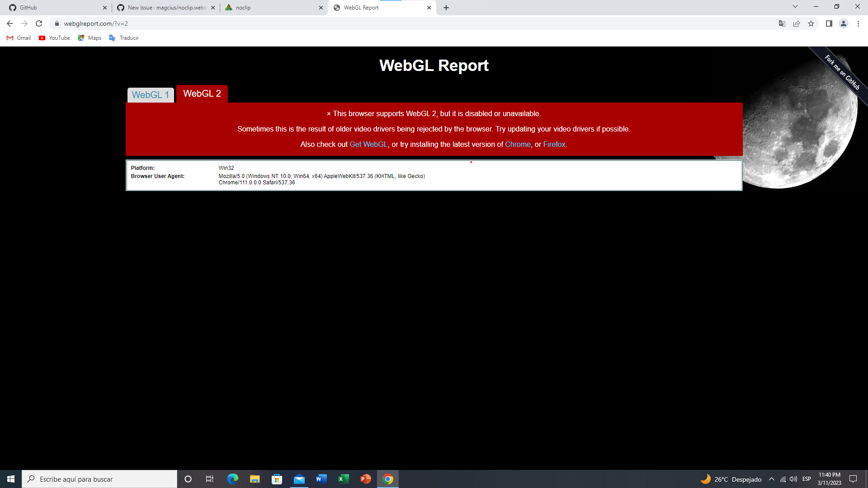Open the Firefox download link
The height and width of the screenshot is (488, 868).
pyautogui.click(x=554, y=144)
